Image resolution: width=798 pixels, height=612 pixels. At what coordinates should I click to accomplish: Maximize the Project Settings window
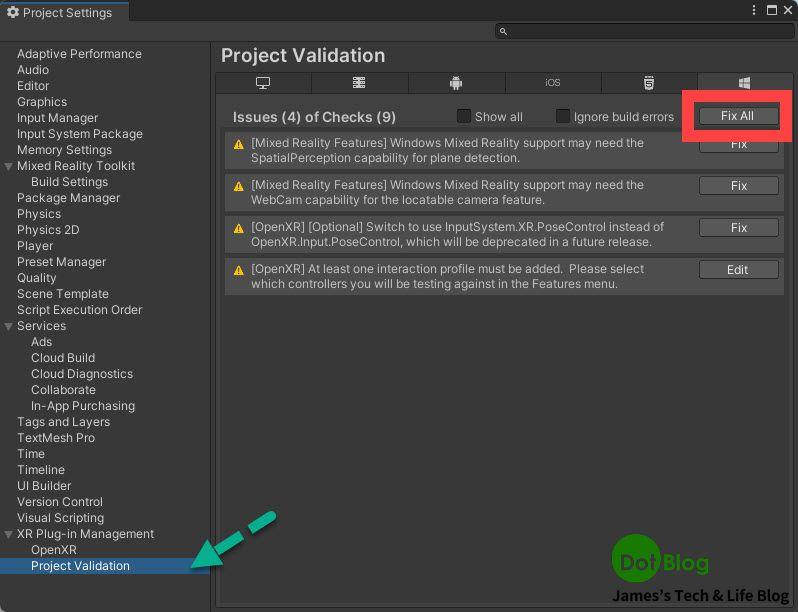[772, 10]
